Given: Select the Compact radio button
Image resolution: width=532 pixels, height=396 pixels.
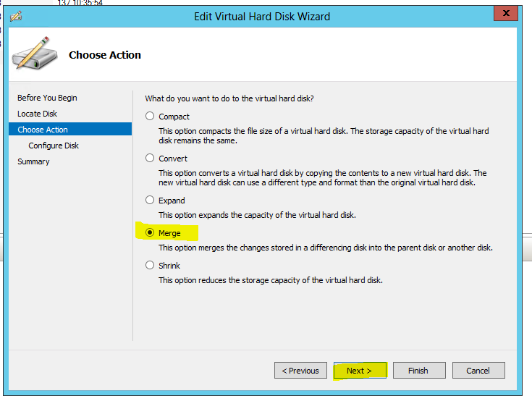Looking at the screenshot, I should pyautogui.click(x=150, y=116).
